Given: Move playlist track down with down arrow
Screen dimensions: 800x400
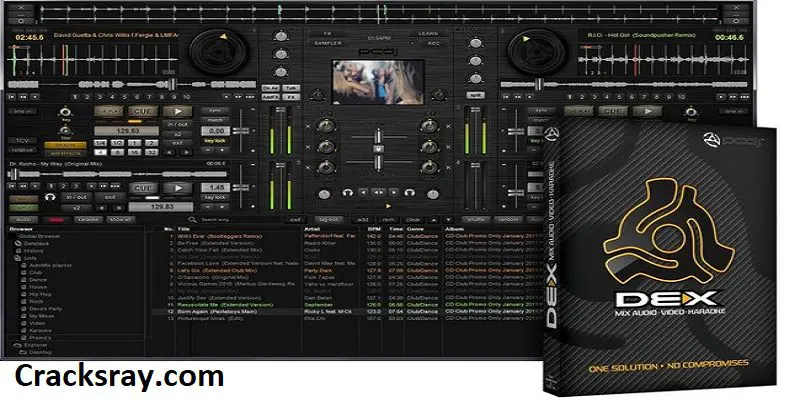Looking at the screenshot, I should point(449,219).
